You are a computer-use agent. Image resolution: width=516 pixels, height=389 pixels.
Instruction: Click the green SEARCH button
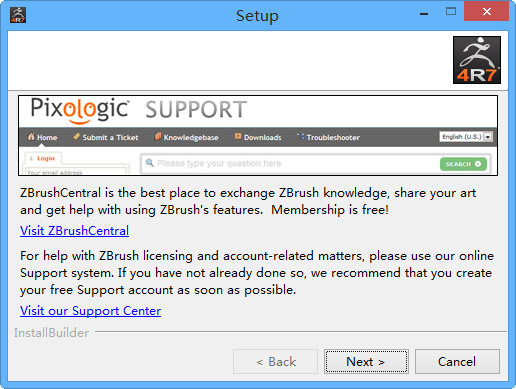tap(463, 164)
